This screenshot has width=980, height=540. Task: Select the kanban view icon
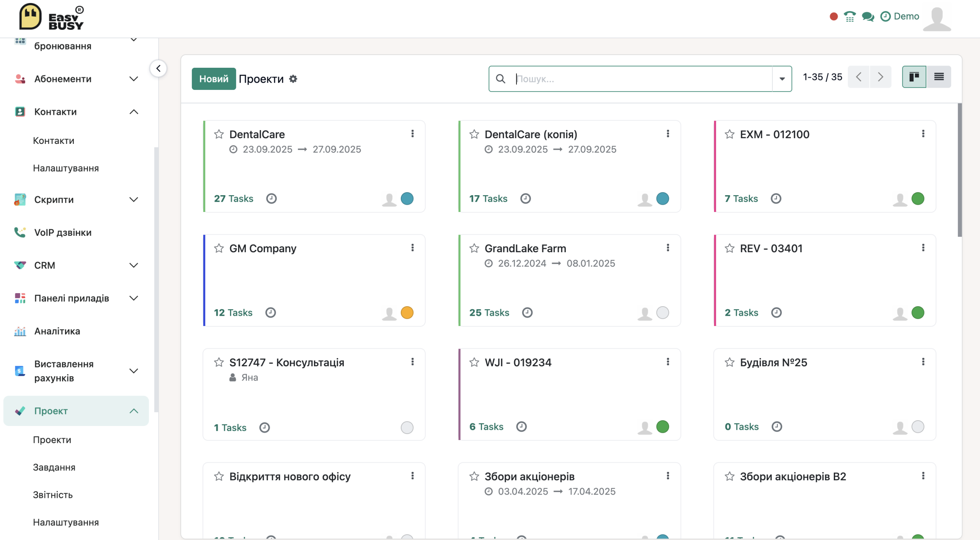click(914, 77)
